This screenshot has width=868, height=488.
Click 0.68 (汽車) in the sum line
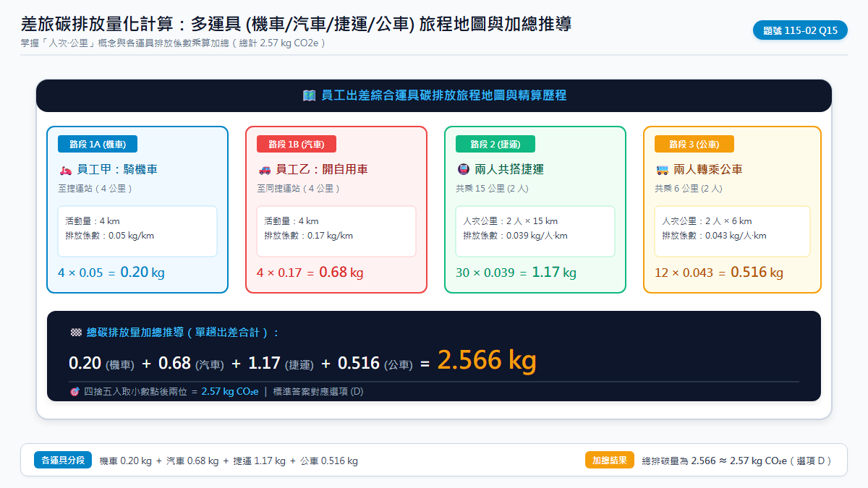(x=192, y=363)
